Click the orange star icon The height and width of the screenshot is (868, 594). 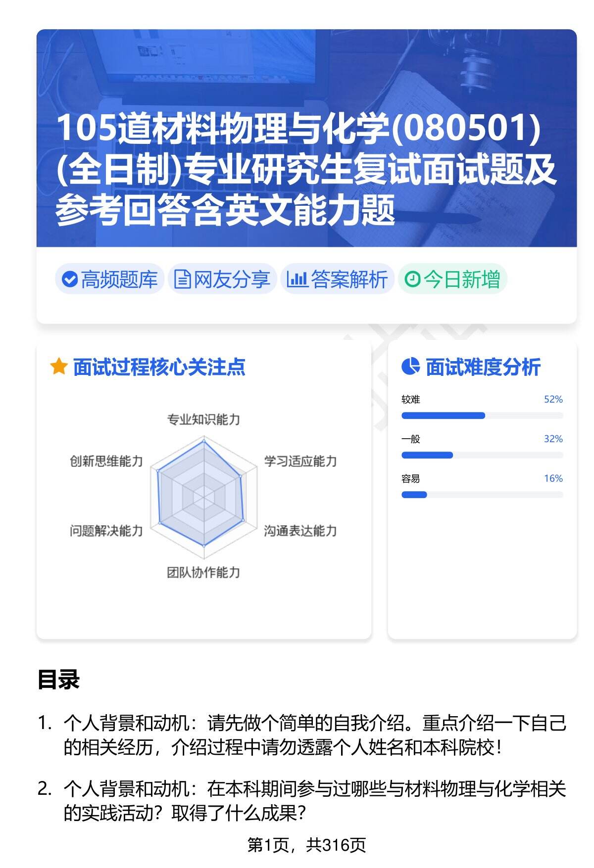pos(58,367)
